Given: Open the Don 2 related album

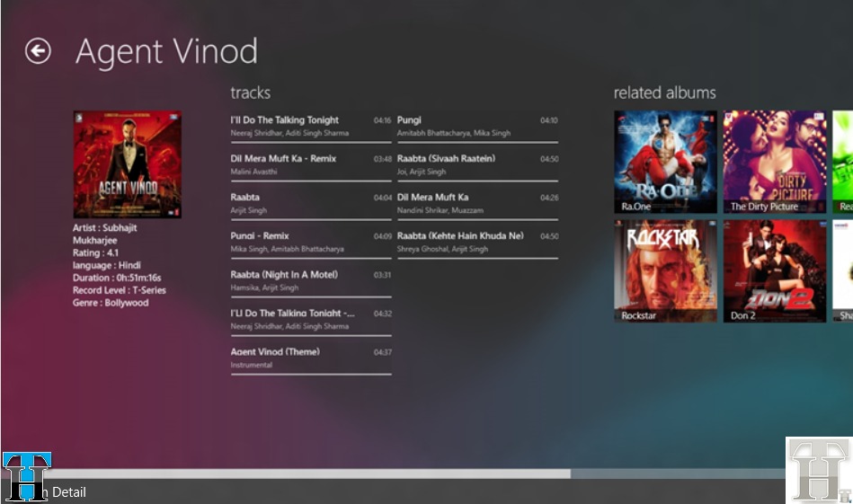Looking at the screenshot, I should point(775,270).
